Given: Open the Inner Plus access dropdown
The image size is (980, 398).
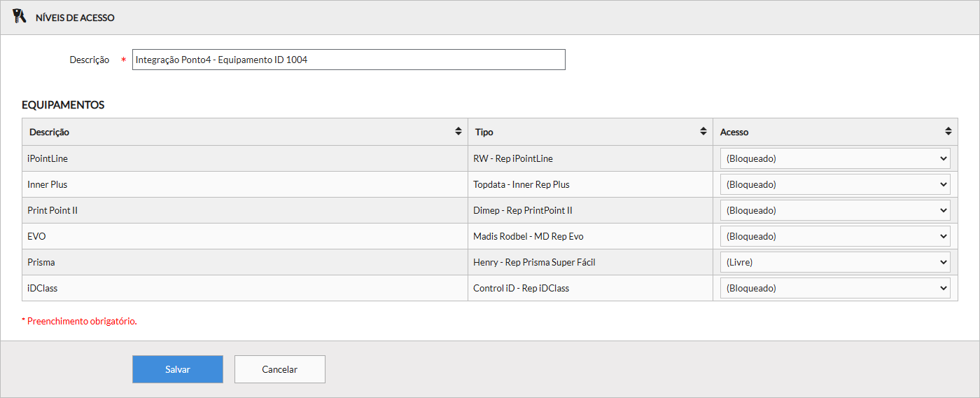Looking at the screenshot, I should click(x=834, y=185).
